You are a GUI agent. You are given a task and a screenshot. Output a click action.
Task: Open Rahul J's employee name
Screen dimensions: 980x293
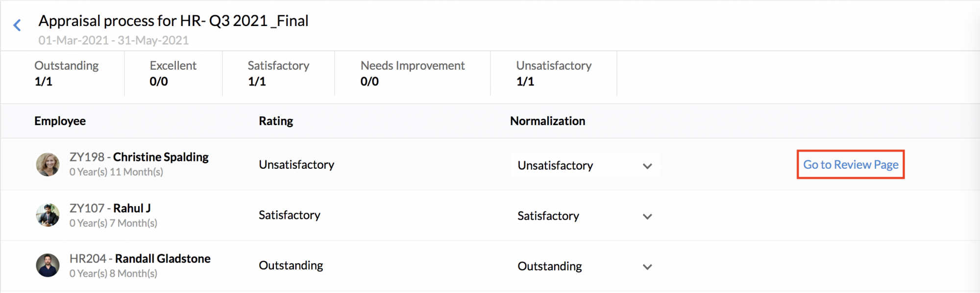pyautogui.click(x=132, y=208)
